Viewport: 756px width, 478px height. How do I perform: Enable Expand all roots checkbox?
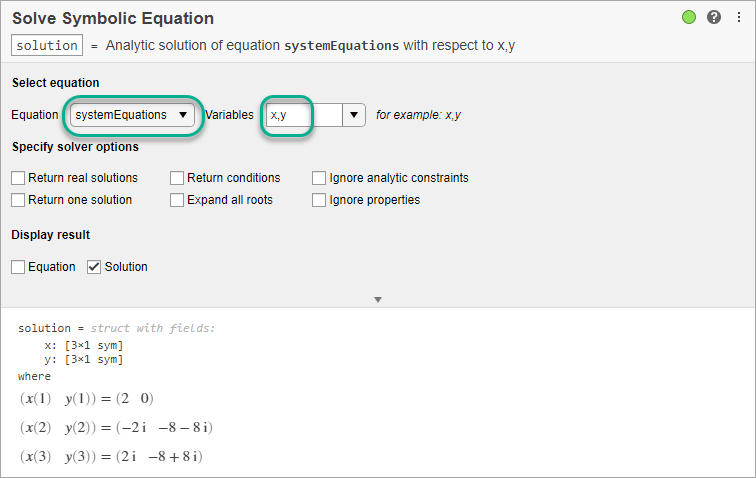[177, 200]
